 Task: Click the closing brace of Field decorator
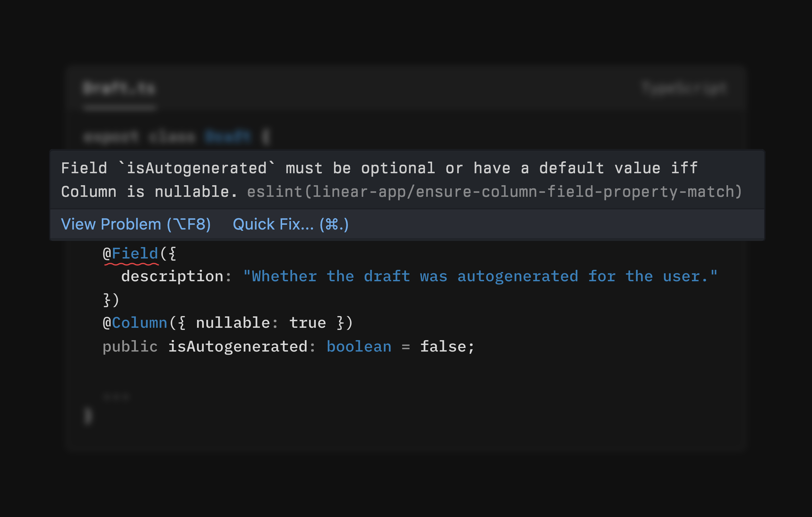tap(107, 300)
